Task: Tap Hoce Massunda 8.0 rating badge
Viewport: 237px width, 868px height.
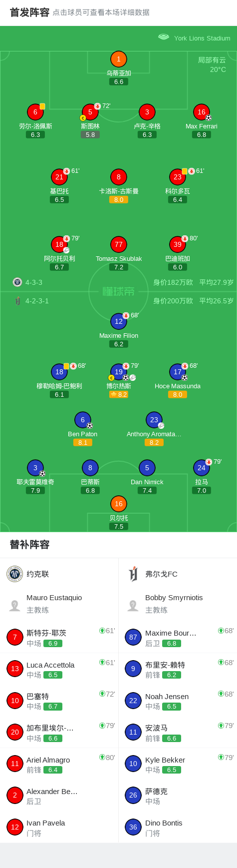Action: tap(177, 394)
